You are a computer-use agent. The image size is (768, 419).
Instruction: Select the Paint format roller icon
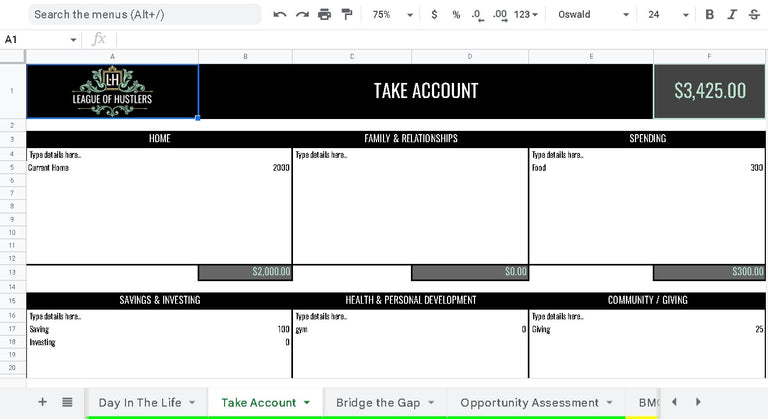pyautogui.click(x=347, y=15)
